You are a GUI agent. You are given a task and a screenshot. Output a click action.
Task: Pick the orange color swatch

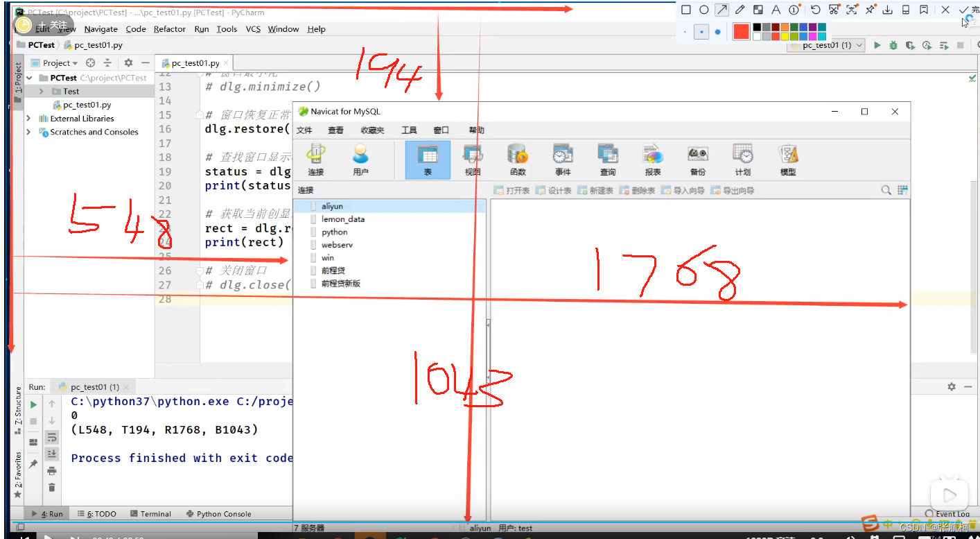[x=785, y=27]
